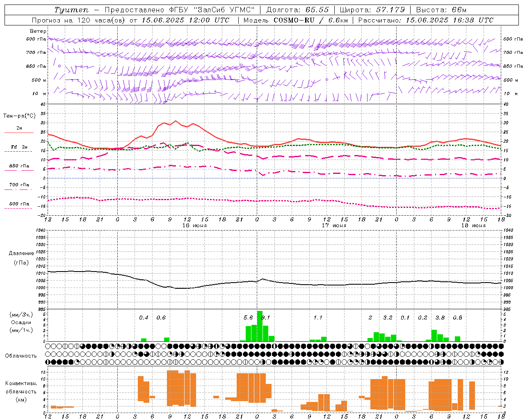
Task: Click the 0.4 precipitation total value
Action: click(144, 317)
